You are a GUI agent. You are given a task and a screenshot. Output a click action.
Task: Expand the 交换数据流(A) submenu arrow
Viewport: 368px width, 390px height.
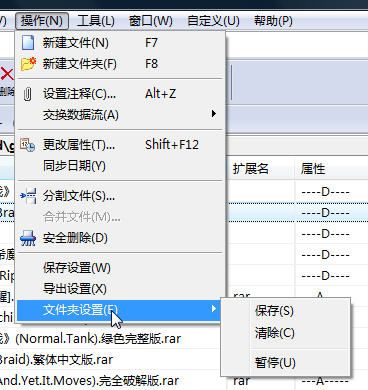[214, 114]
